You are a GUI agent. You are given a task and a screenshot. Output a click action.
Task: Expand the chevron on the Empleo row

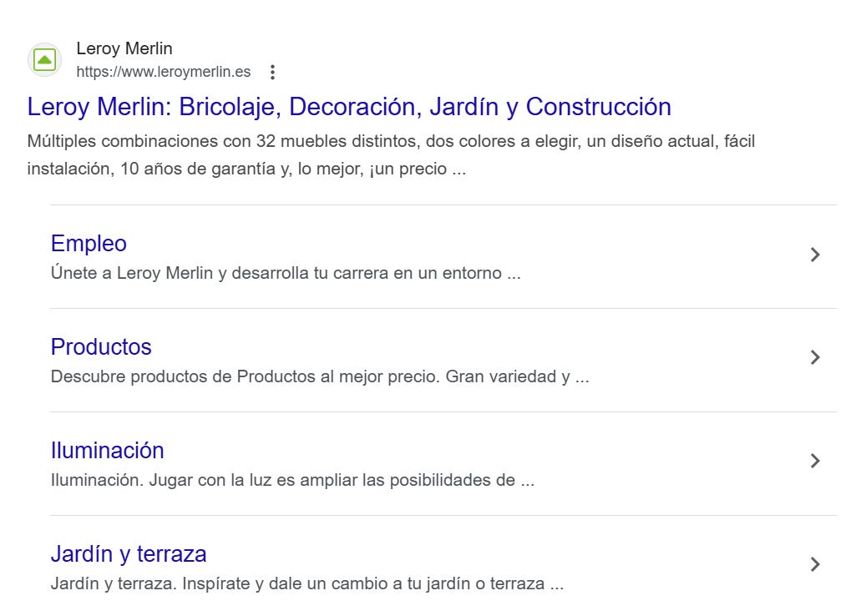click(x=815, y=255)
